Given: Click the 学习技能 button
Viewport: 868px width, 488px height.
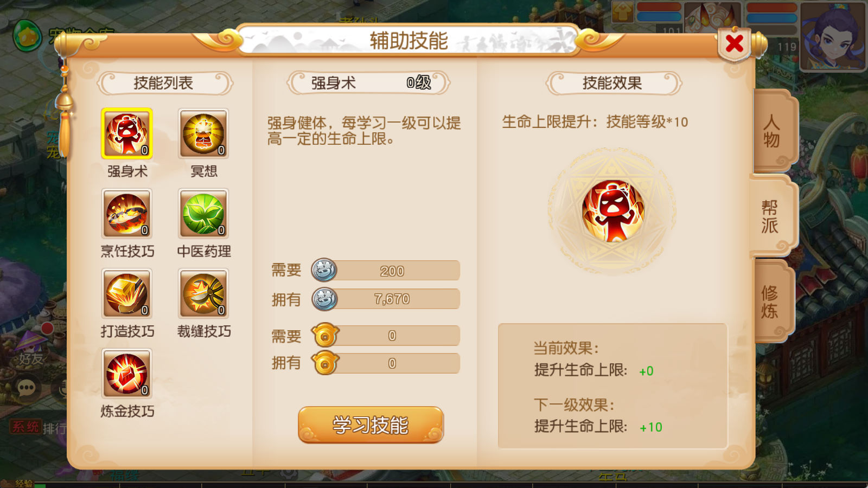Looking at the screenshot, I should coord(371,425).
